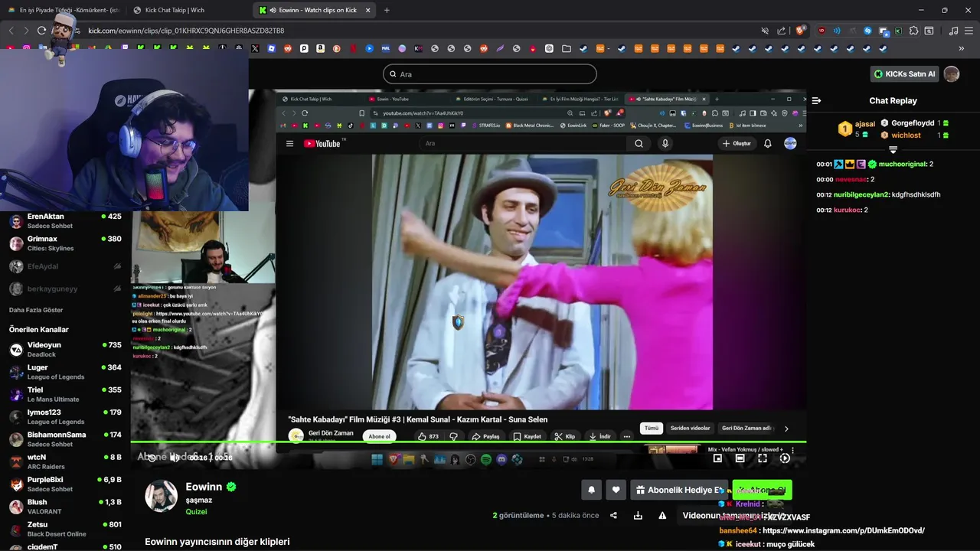The image size is (980, 551).
Task: Open the Quizei category link
Action: (196, 511)
